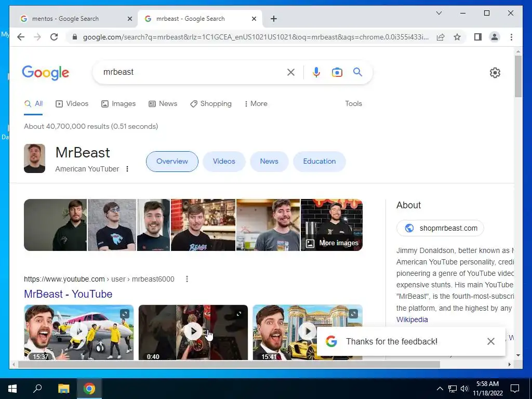Click the Chrome taskbar icon
The width and height of the screenshot is (532, 399).
[89, 389]
